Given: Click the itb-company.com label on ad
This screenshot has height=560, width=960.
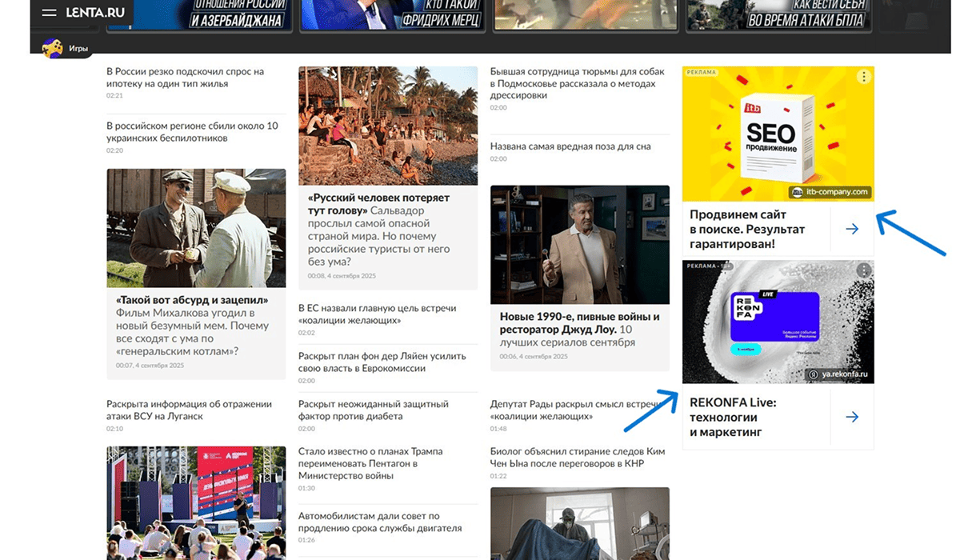Looking at the screenshot, I should pyautogui.click(x=830, y=192).
